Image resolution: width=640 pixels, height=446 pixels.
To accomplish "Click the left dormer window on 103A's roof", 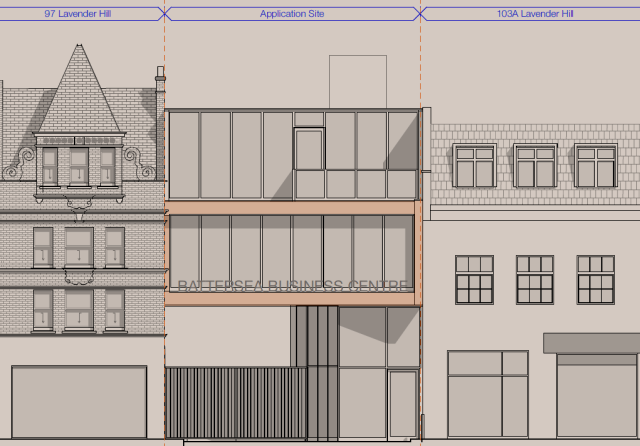I will (474, 166).
